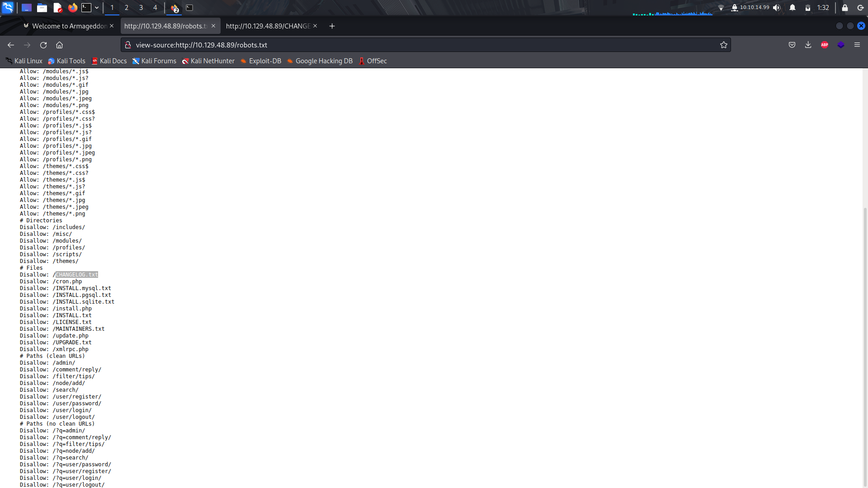Open Kali application menu launcher
The height and width of the screenshot is (488, 868).
[x=8, y=8]
